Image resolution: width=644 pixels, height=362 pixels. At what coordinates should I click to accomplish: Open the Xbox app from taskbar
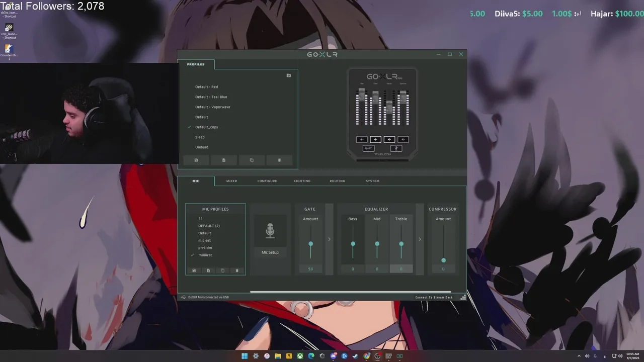[300, 356]
